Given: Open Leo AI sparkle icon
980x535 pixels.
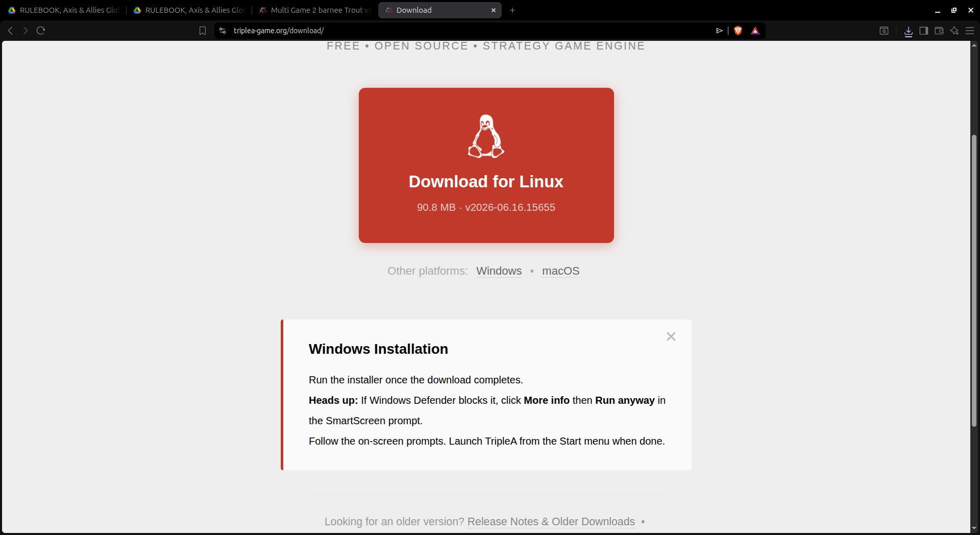Looking at the screenshot, I should point(954,31).
